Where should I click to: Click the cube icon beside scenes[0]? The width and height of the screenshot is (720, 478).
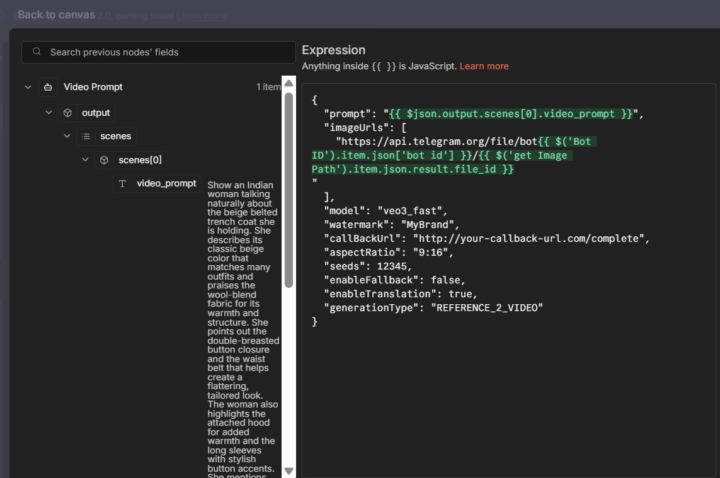pos(104,160)
